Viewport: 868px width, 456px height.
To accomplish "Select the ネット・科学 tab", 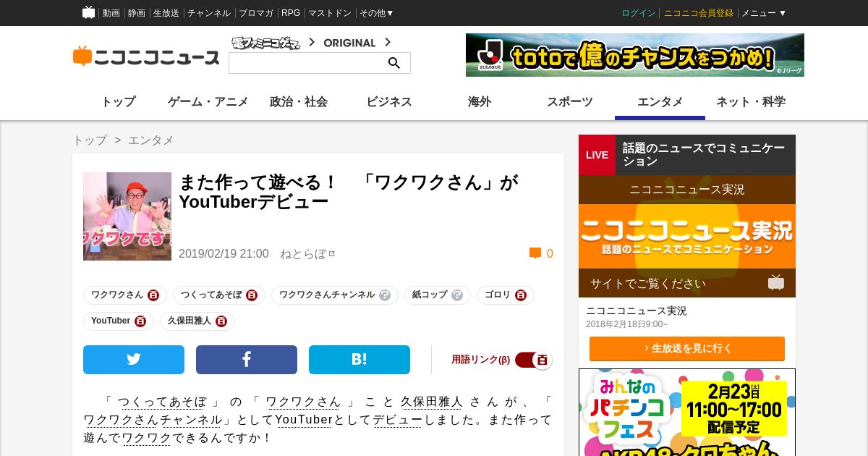I will pos(751,102).
